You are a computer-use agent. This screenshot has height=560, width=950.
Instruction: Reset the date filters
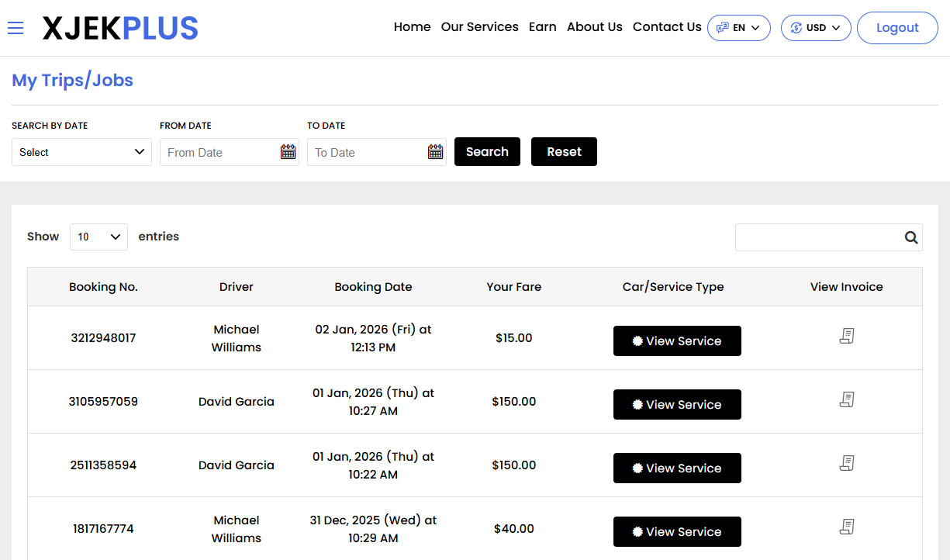point(564,152)
